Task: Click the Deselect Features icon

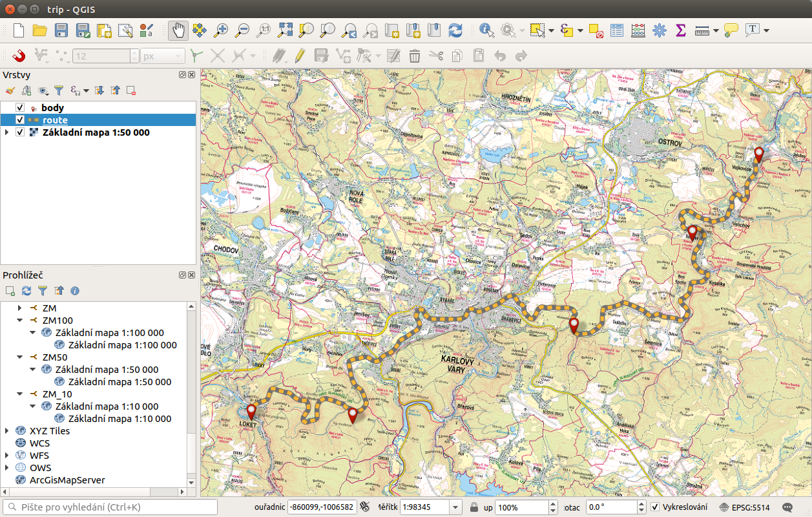Action: click(x=596, y=30)
